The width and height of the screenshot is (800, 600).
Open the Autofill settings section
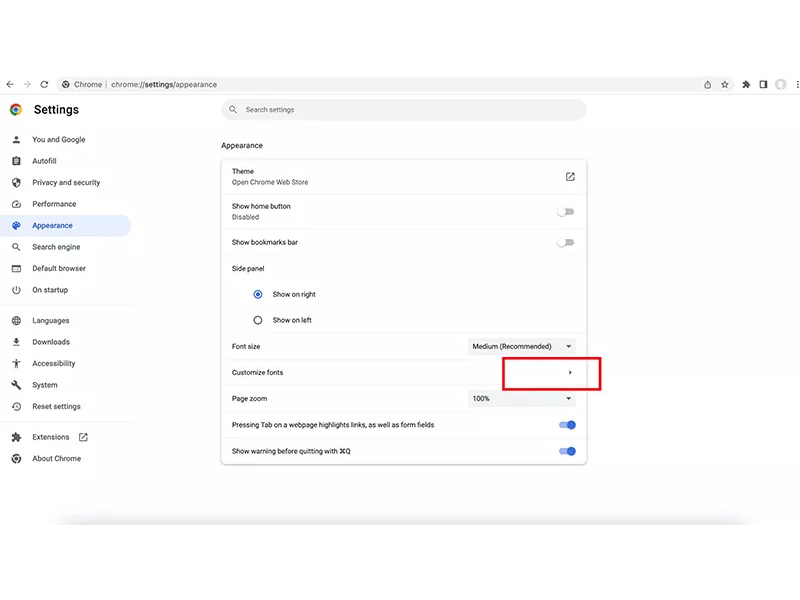[44, 161]
